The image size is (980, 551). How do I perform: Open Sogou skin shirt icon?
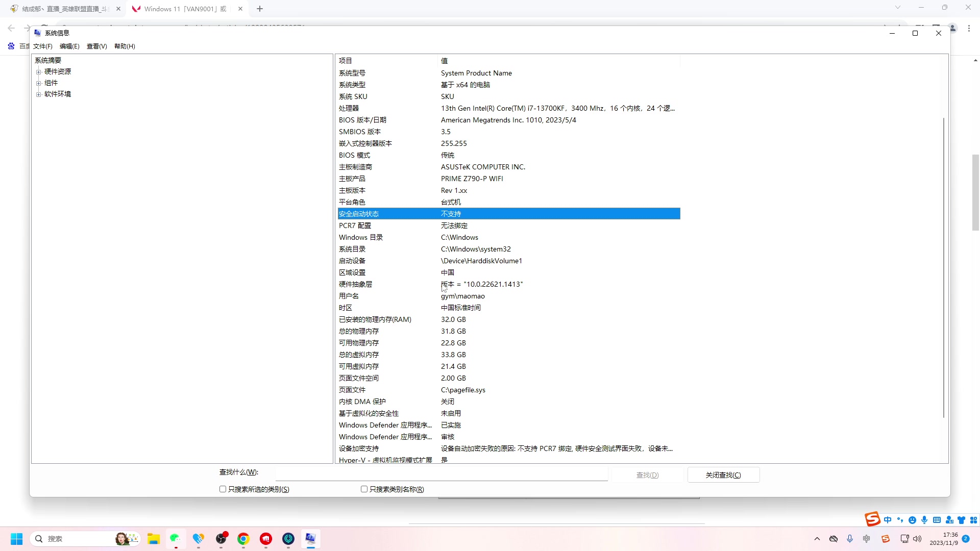pos(962,520)
